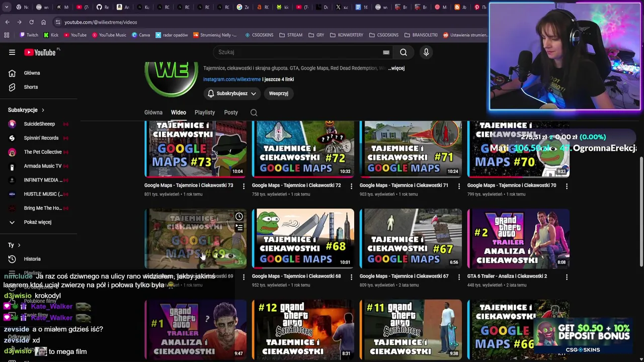Open instagram.com/wiliextreme link
Screen dimensions: 644x362
pyautogui.click(x=232, y=79)
